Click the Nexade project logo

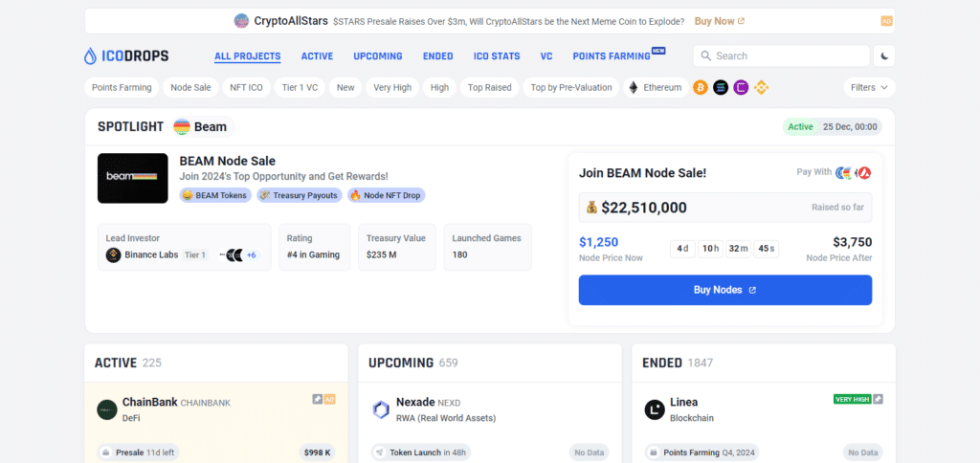[x=381, y=409]
